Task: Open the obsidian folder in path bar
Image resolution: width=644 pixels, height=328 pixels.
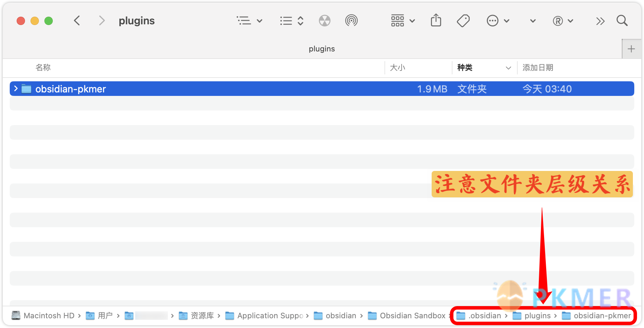Action: [335, 315]
